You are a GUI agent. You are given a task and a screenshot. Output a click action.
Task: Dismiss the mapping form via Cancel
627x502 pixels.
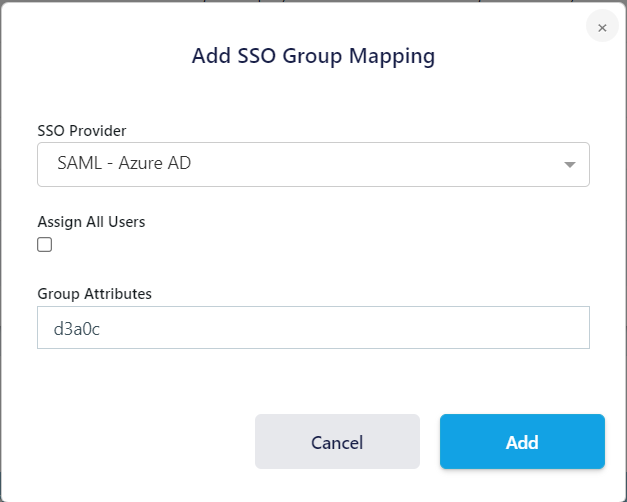click(337, 442)
